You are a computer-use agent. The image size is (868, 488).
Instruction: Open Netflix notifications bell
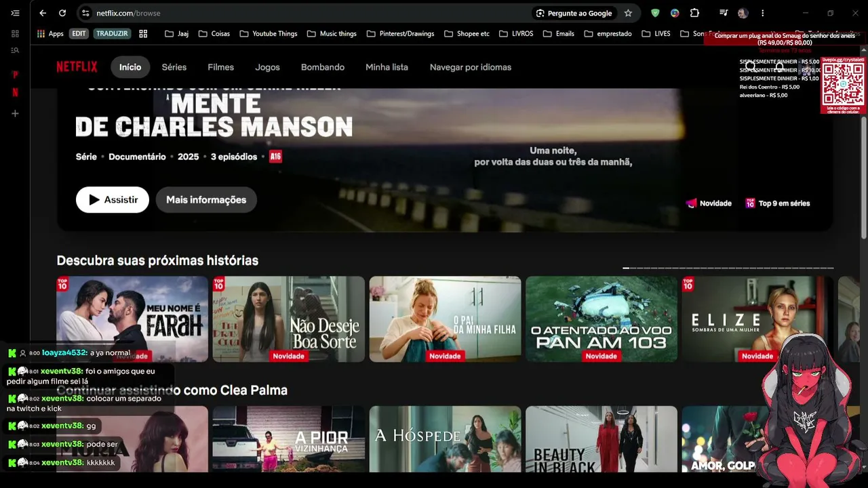coord(780,67)
